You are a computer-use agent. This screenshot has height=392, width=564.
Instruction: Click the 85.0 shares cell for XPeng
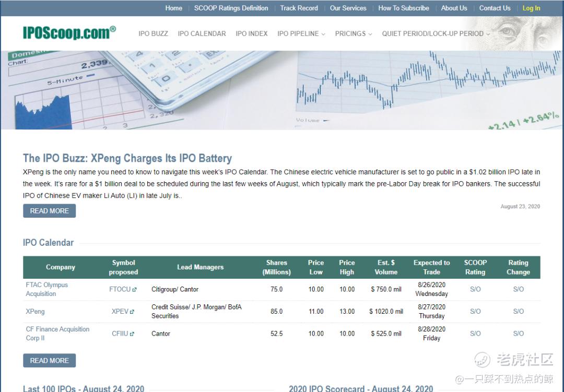click(x=277, y=312)
